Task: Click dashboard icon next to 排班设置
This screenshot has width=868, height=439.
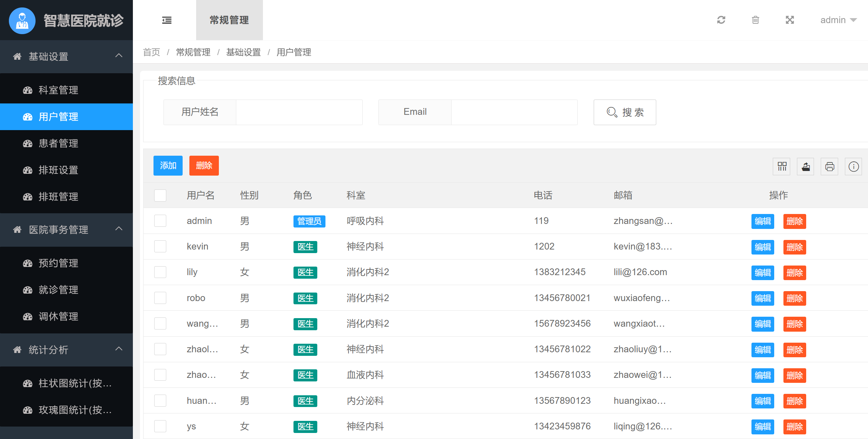Action: (x=28, y=170)
